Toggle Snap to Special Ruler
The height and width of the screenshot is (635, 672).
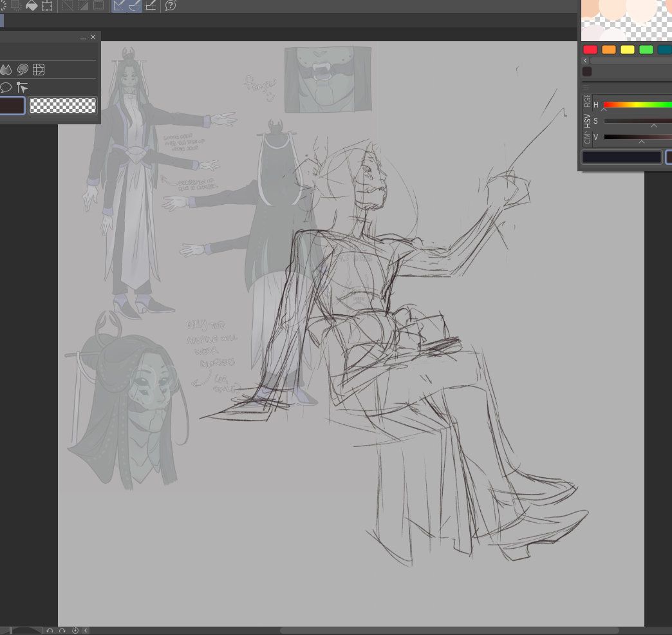click(135, 6)
